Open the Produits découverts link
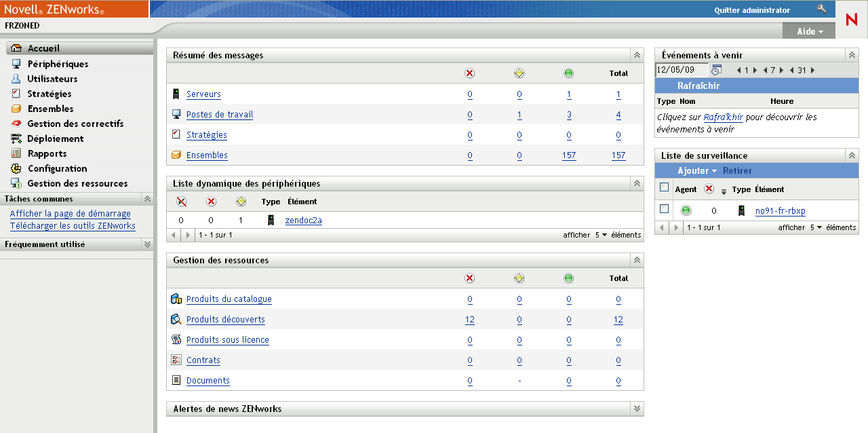 click(x=225, y=319)
